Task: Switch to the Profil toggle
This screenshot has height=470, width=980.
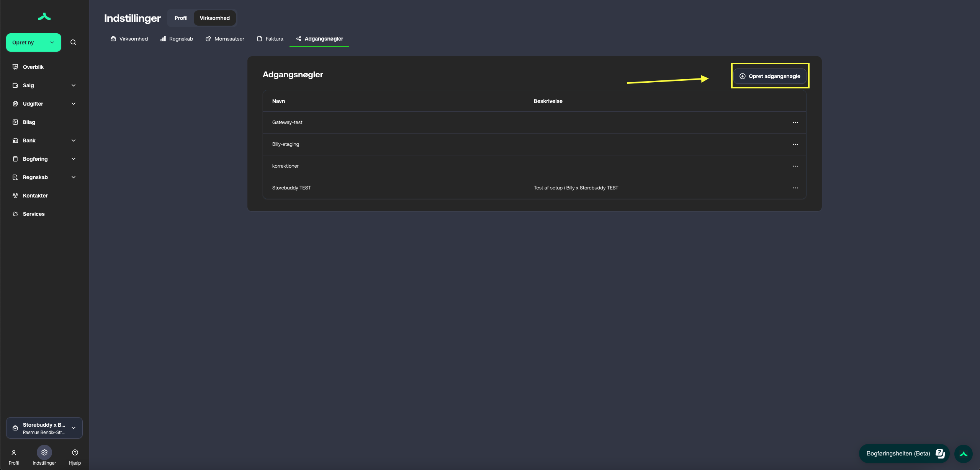Action: [x=181, y=18]
